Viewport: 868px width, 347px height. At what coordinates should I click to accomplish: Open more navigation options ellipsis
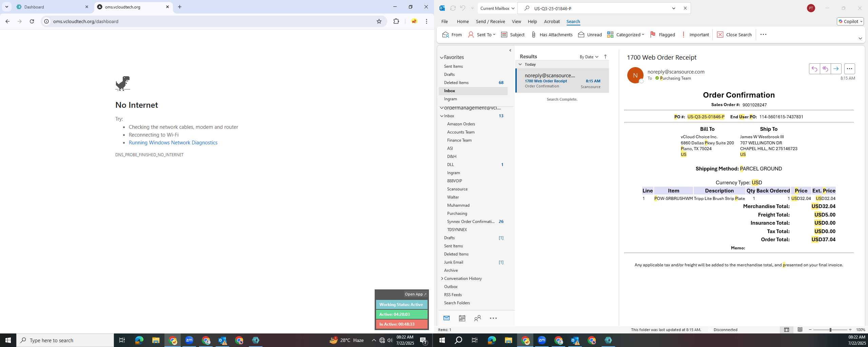(x=493, y=318)
